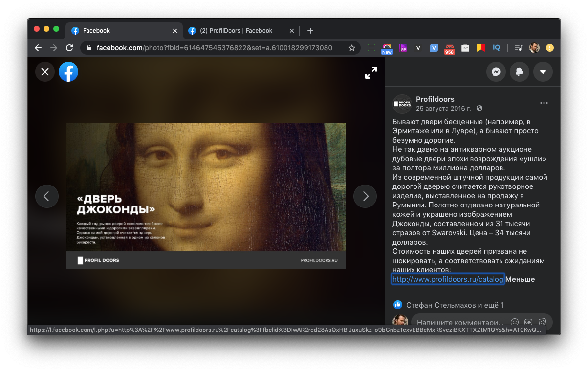Click commenter profile picture
The image size is (588, 371).
401,320
